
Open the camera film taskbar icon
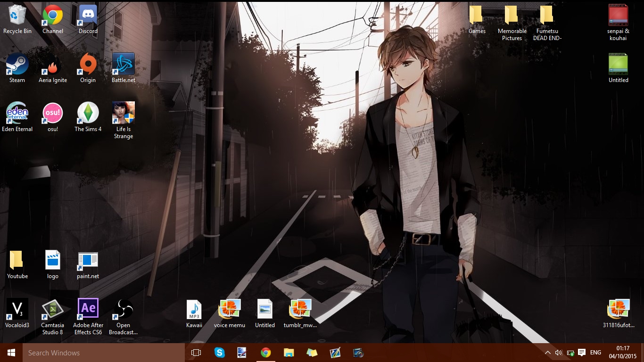[x=358, y=353]
